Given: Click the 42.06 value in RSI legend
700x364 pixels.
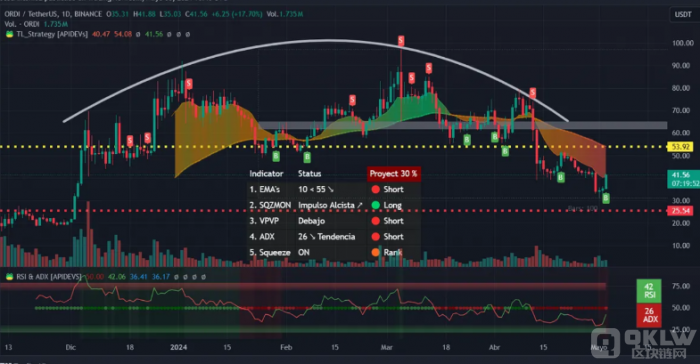Looking at the screenshot, I should pos(117,277).
